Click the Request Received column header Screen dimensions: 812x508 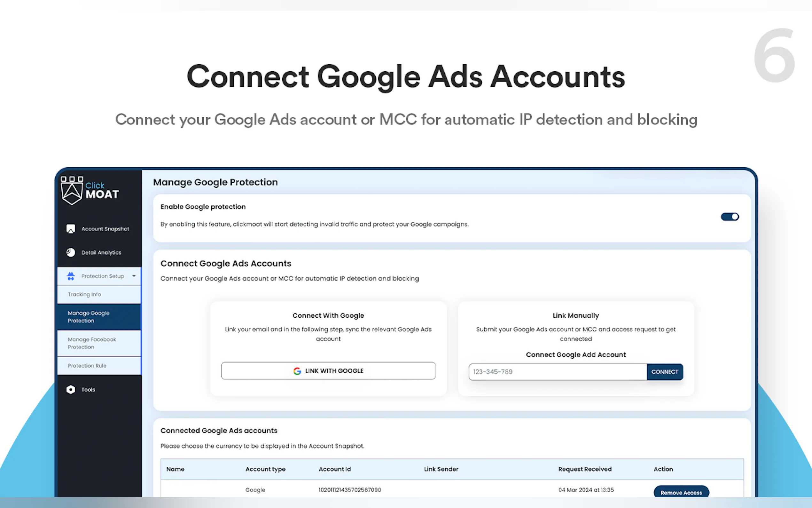tap(584, 469)
